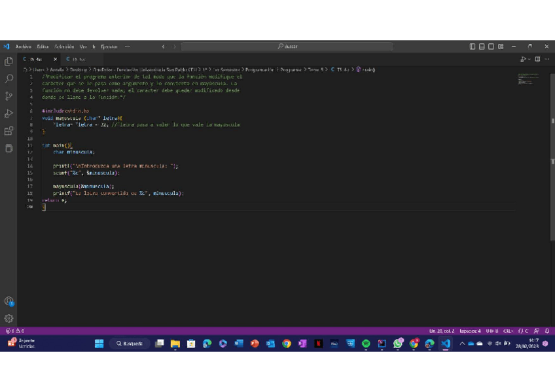555x392 pixels.
Task: Toggle the primary side bar layout button
Action: [x=473, y=46]
